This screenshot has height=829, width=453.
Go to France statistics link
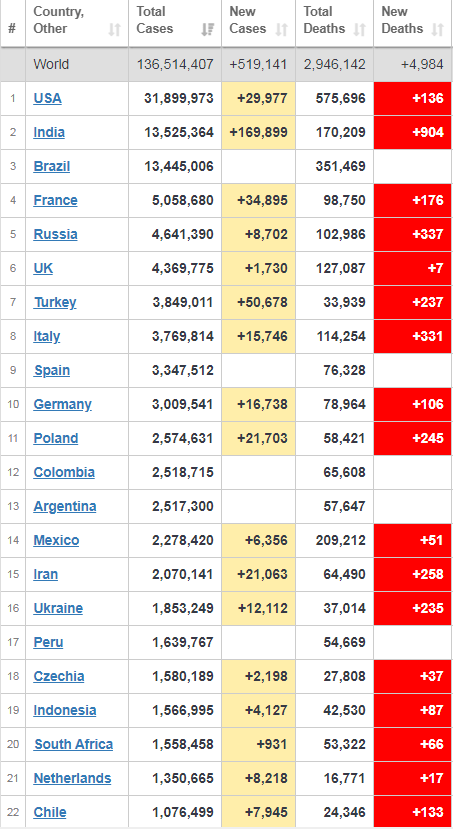click(56, 200)
